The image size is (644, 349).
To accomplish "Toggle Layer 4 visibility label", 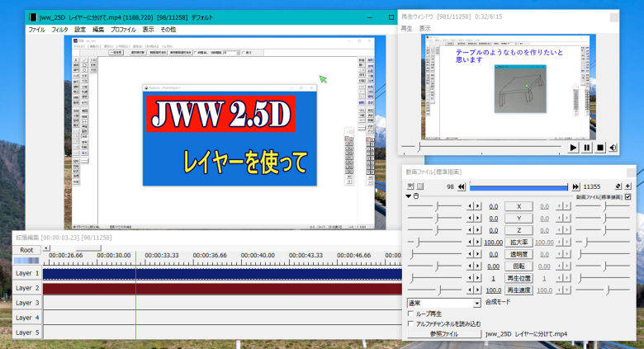I will pos(27,318).
